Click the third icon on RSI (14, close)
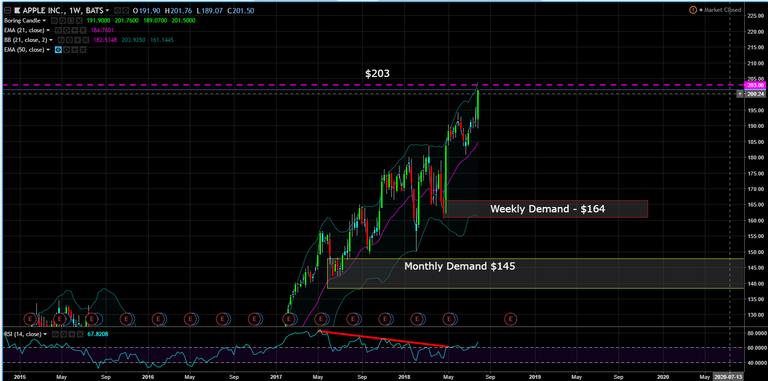The image size is (768, 381). pyautogui.click(x=72, y=334)
